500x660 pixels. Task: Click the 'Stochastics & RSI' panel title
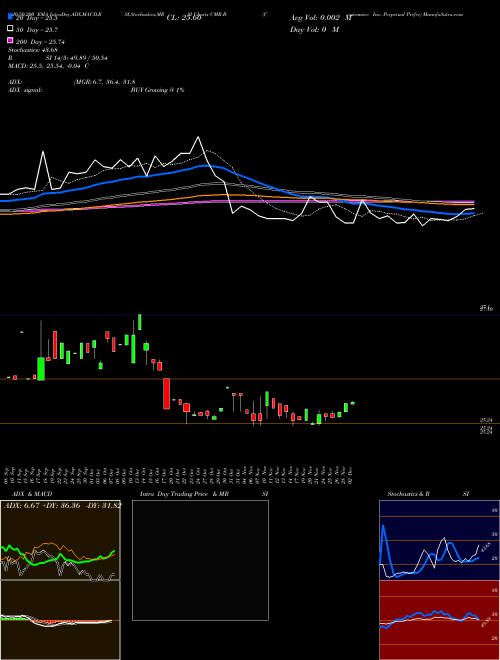click(428, 494)
